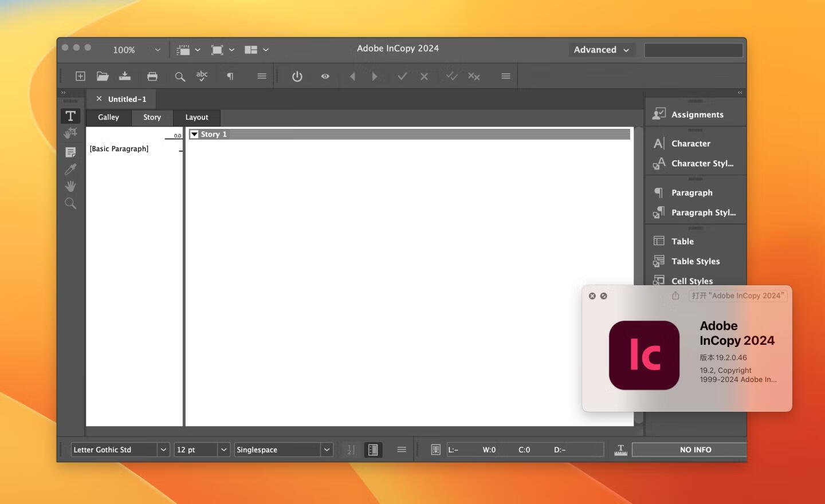Click the share icon in the popup

tap(675, 296)
